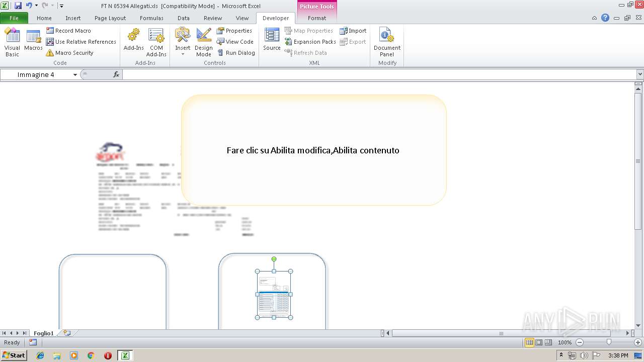The image size is (644, 362).
Task: Expand the Undo history dropdown
Action: (36, 6)
